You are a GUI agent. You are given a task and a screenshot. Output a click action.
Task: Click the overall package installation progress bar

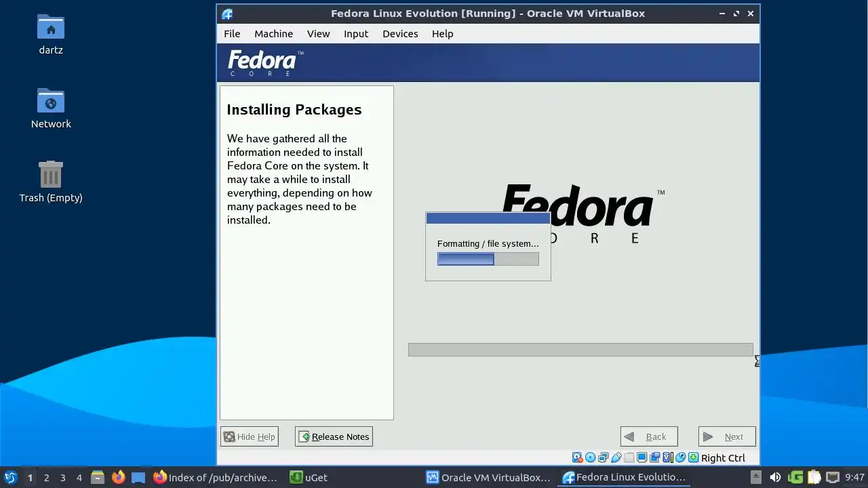(580, 350)
